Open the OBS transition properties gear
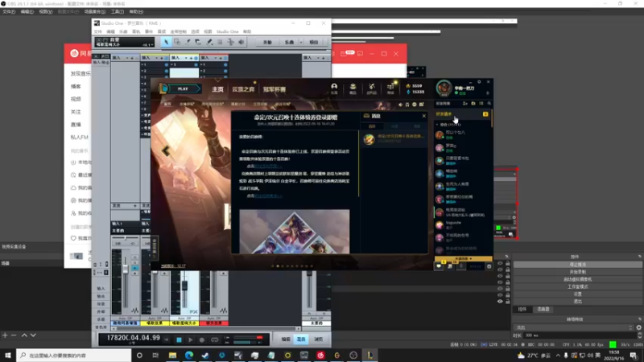 coord(638,327)
